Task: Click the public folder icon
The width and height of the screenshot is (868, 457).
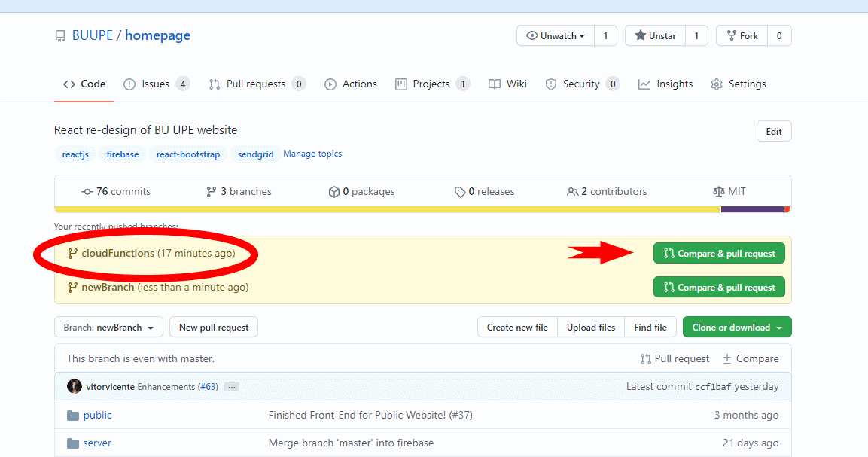Action: click(72, 415)
